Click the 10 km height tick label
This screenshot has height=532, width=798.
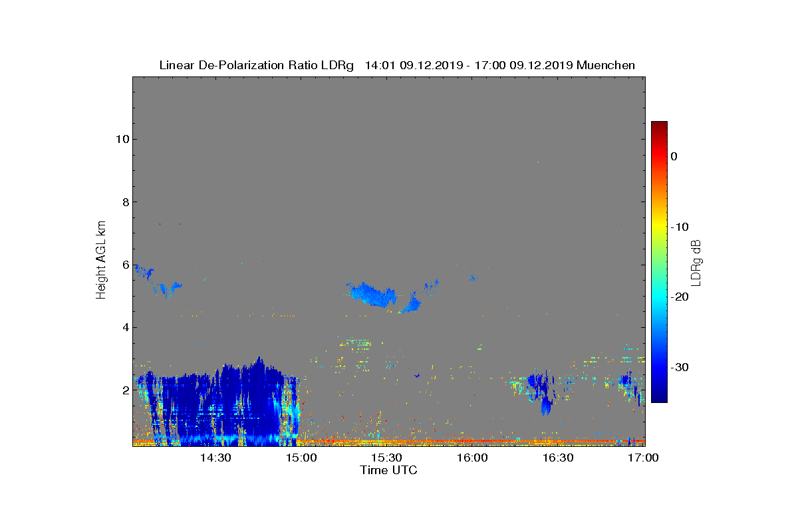[121, 139]
